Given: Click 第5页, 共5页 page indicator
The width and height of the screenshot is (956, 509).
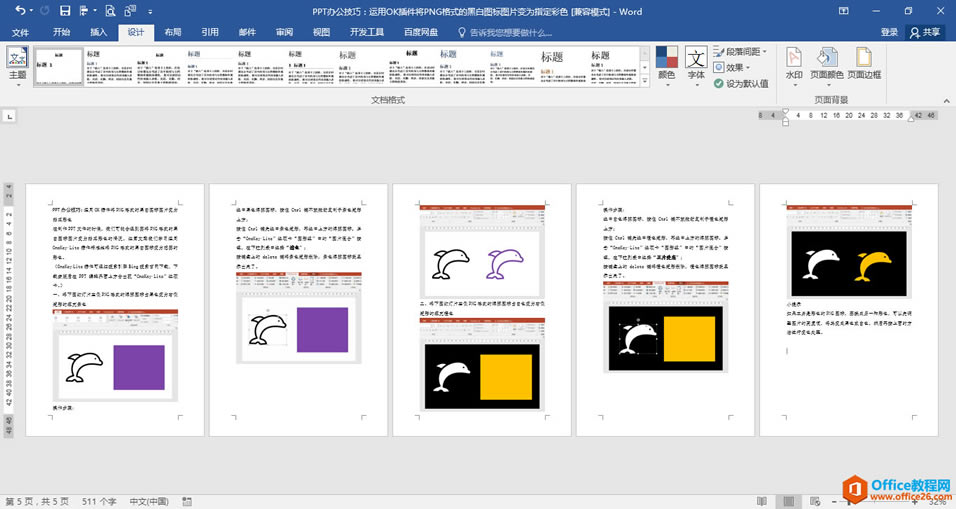Looking at the screenshot, I should [x=37, y=502].
